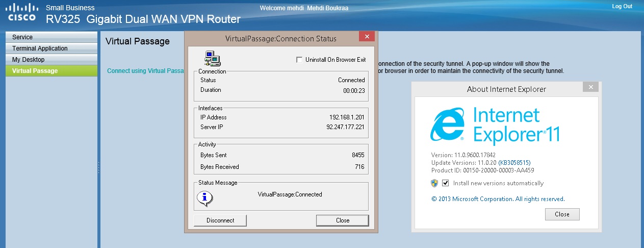The width and height of the screenshot is (644, 248).
Task: Click the Version 11.0.9600.17842 text
Action: pyautogui.click(x=463, y=155)
